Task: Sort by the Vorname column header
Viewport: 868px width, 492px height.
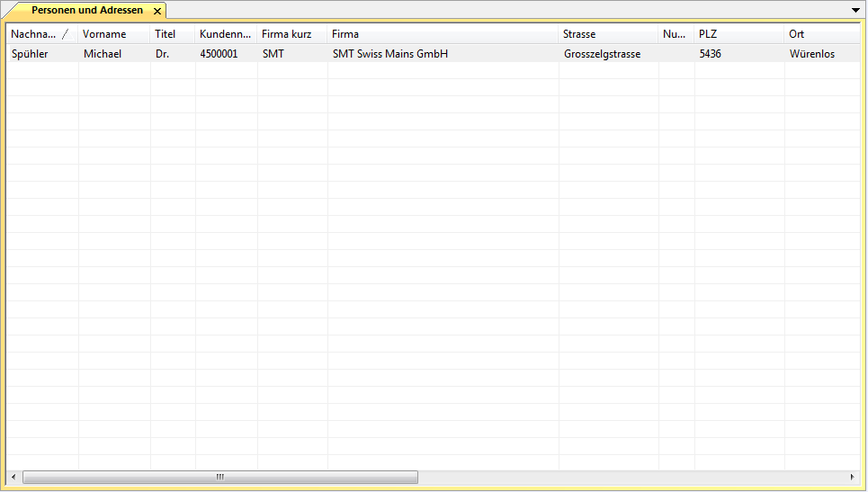Action: coord(113,34)
